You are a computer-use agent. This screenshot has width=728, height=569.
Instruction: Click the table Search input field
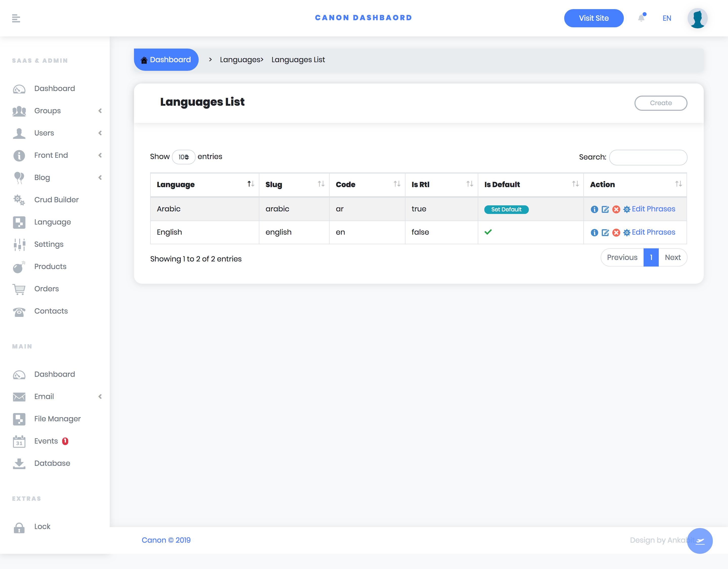648,158
